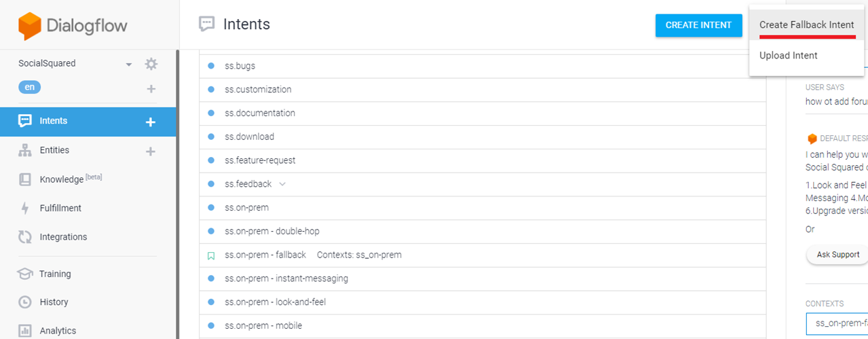This screenshot has width=868, height=339.
Task: Expand ss.feedback follow-up intents chevron
Action: (282, 184)
